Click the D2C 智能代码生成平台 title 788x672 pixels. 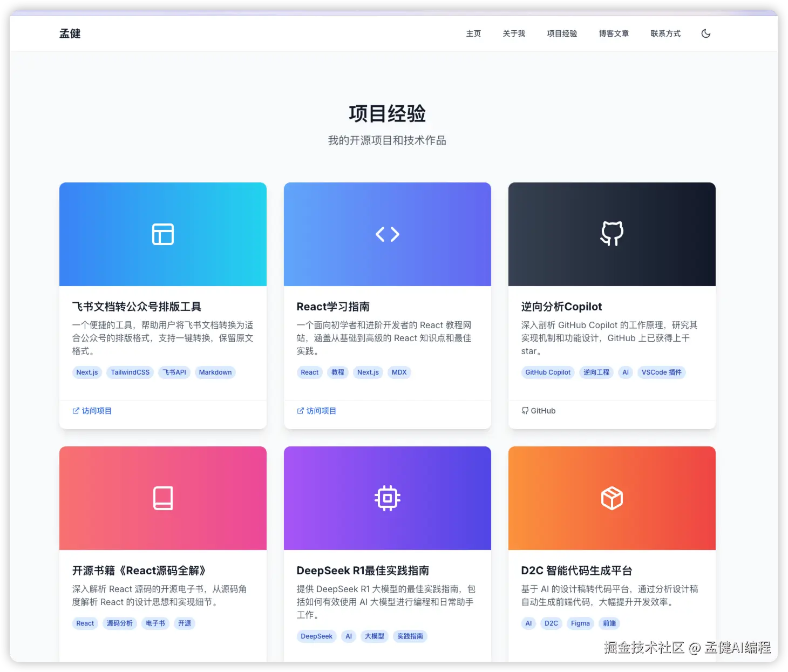tap(576, 571)
